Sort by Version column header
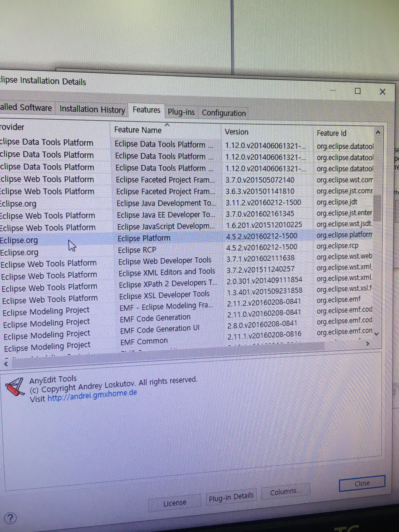Screen dimensions: 399x532 pyautogui.click(x=236, y=132)
